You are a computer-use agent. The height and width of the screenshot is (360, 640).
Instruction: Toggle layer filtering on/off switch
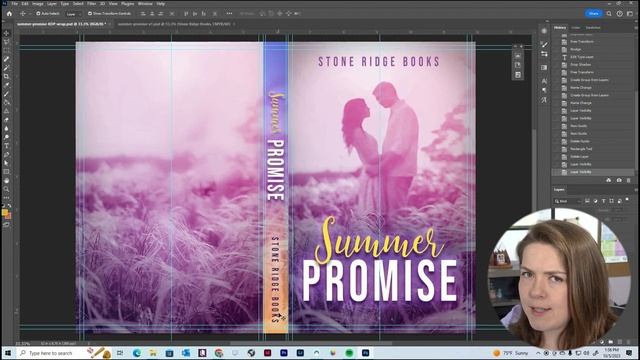(627, 200)
